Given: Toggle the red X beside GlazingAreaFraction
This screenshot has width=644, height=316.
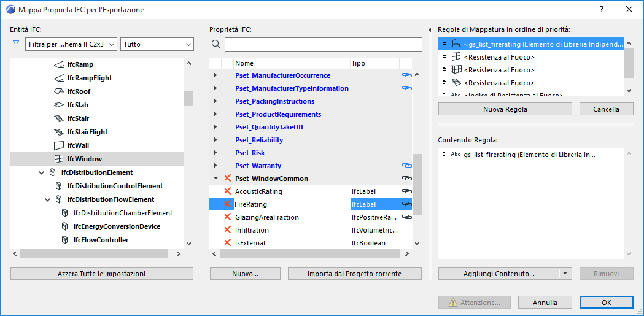Looking at the screenshot, I should (x=228, y=217).
